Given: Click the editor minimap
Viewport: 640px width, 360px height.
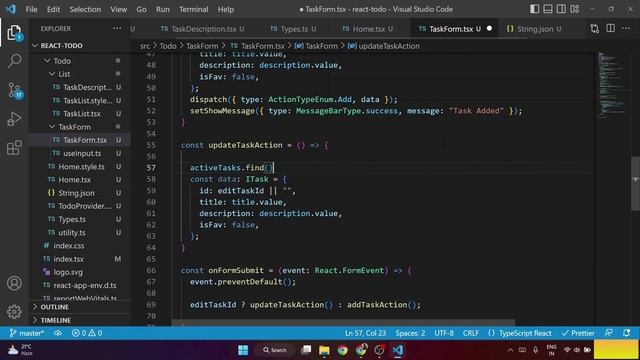Looking at the screenshot, I should (611, 84).
